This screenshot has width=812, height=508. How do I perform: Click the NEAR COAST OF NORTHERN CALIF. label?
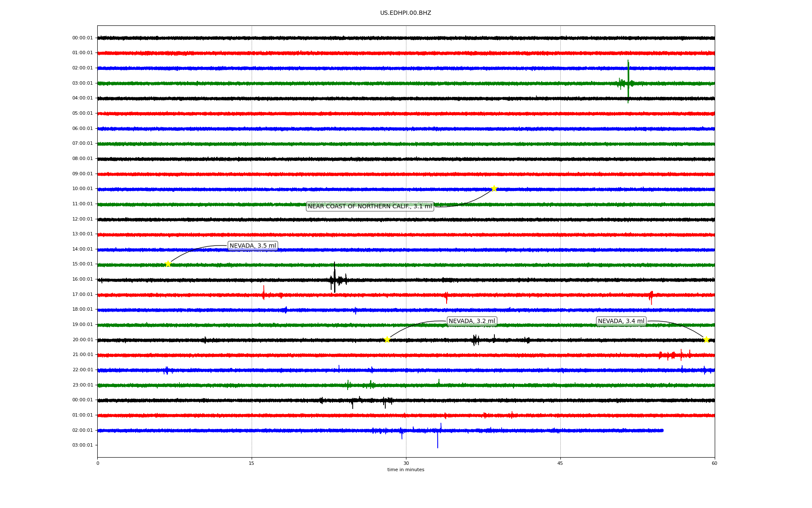[x=370, y=207]
